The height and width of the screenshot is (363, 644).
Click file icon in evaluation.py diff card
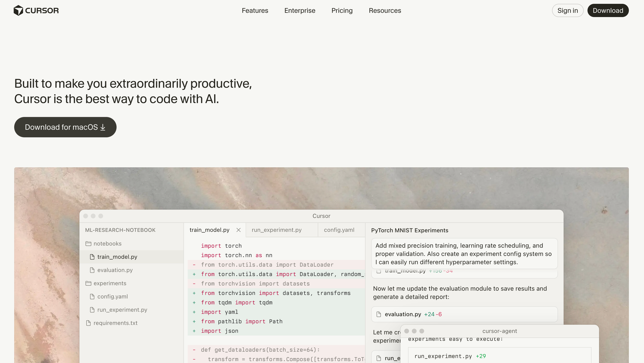[379, 314]
